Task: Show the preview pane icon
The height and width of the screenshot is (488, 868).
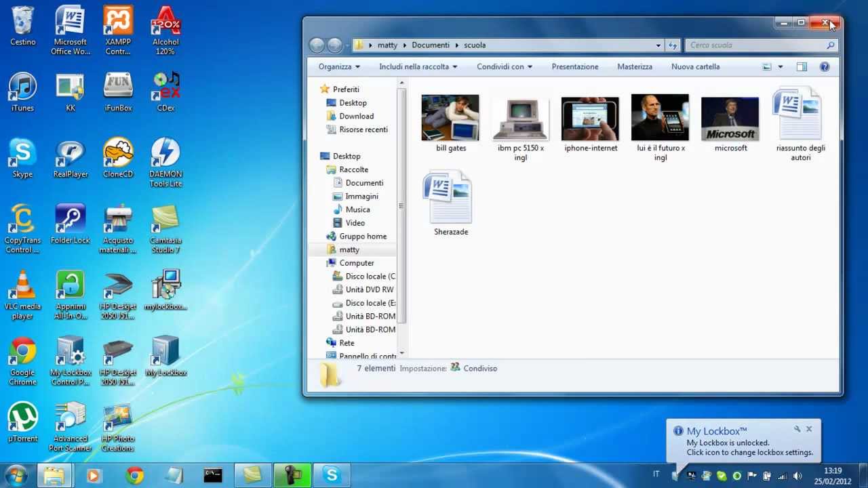Action: point(802,66)
